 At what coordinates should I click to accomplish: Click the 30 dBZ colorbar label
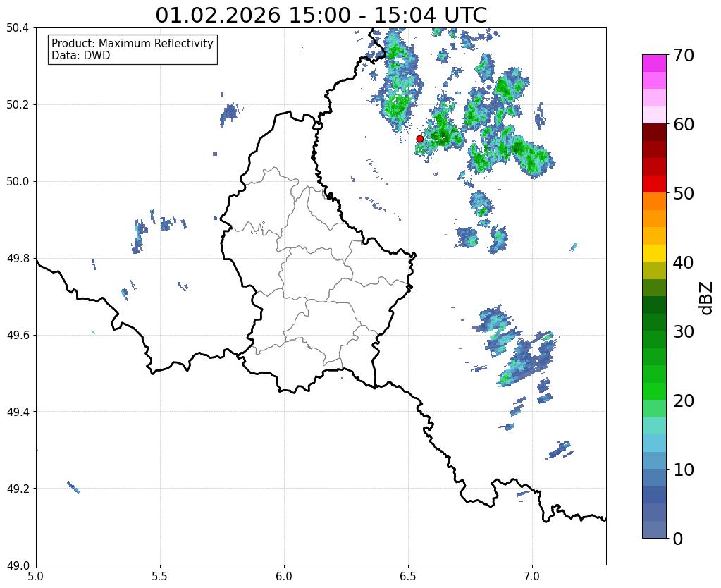[x=684, y=331]
